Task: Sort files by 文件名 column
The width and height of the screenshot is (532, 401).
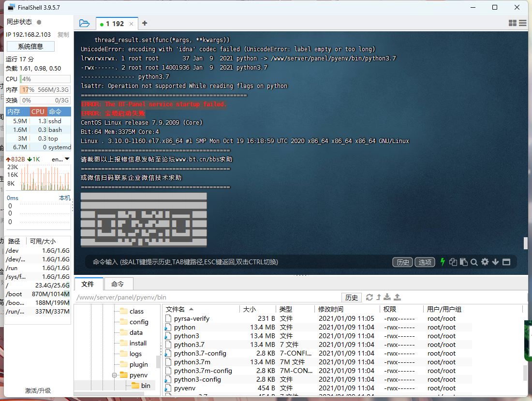Action: 202,309
